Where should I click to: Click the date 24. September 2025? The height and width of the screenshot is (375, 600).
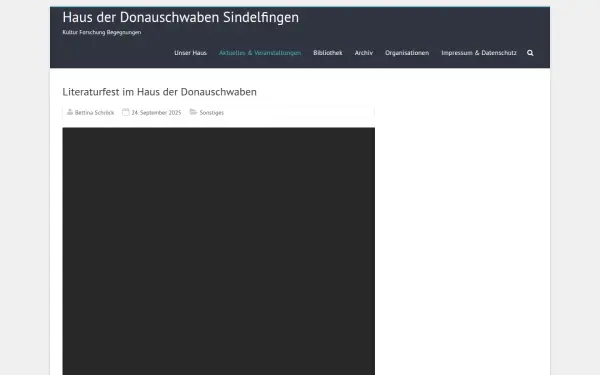[156, 112]
